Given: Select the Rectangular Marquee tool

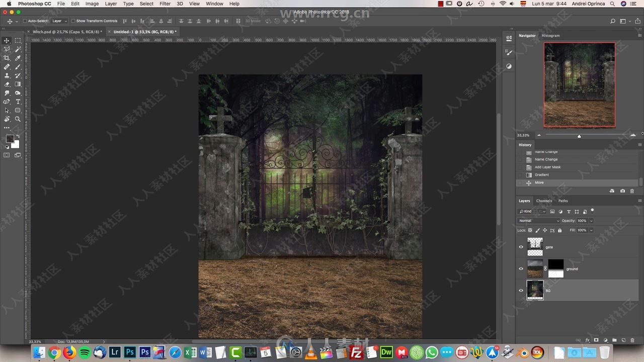Looking at the screenshot, I should [18, 40].
